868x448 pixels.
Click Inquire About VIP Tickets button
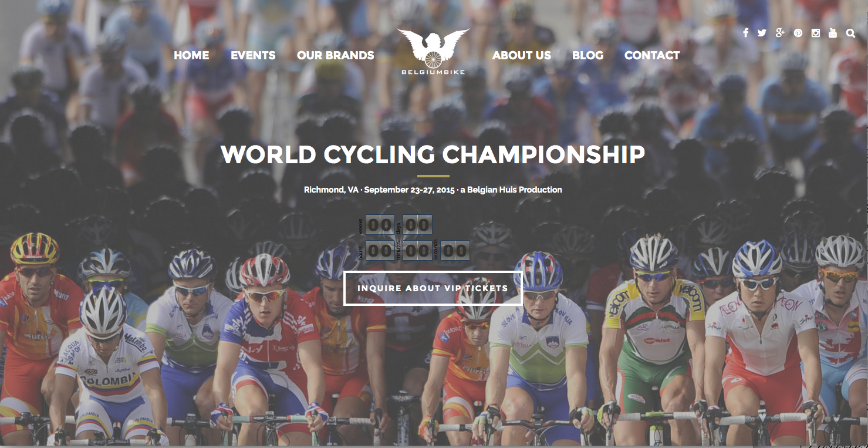click(x=433, y=288)
